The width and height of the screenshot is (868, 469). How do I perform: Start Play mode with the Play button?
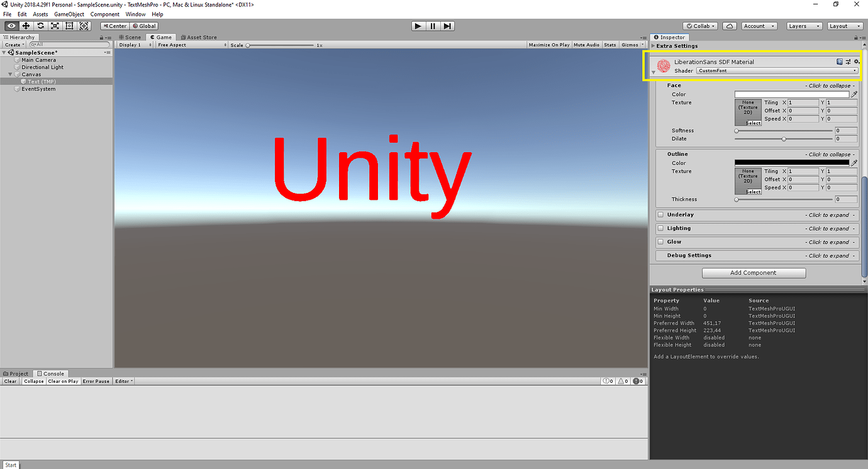[x=418, y=26]
